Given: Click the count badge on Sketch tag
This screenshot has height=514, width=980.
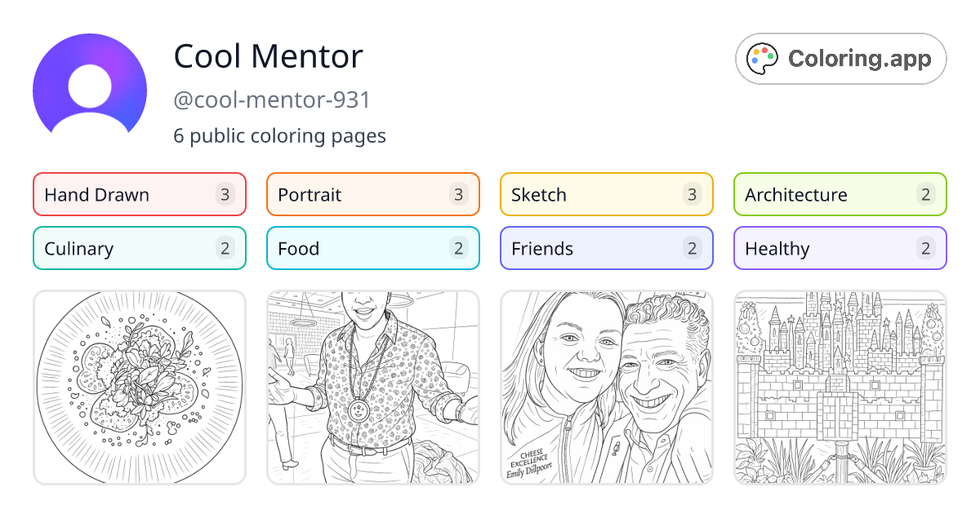Looking at the screenshot, I should click(691, 194).
